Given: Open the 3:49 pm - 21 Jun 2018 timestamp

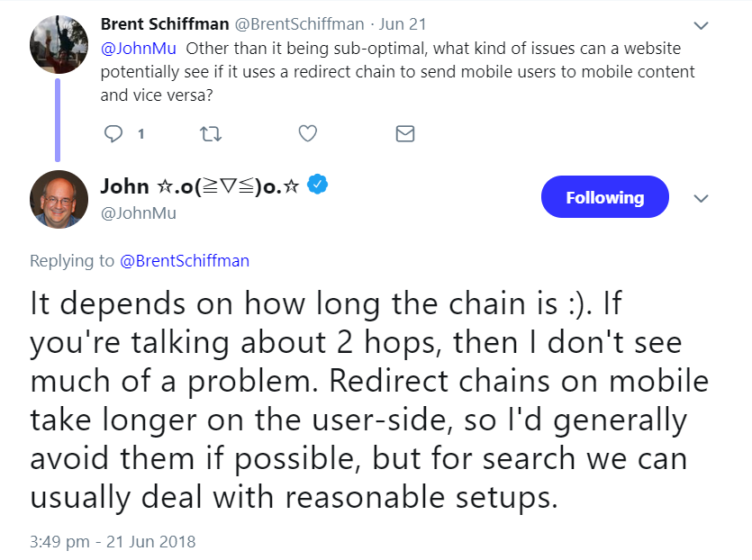Looking at the screenshot, I should click(113, 542).
